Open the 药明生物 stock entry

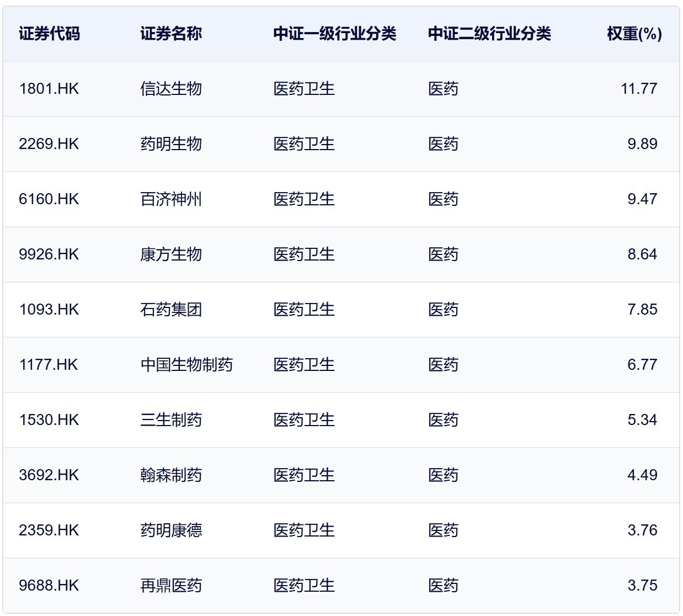(x=172, y=144)
